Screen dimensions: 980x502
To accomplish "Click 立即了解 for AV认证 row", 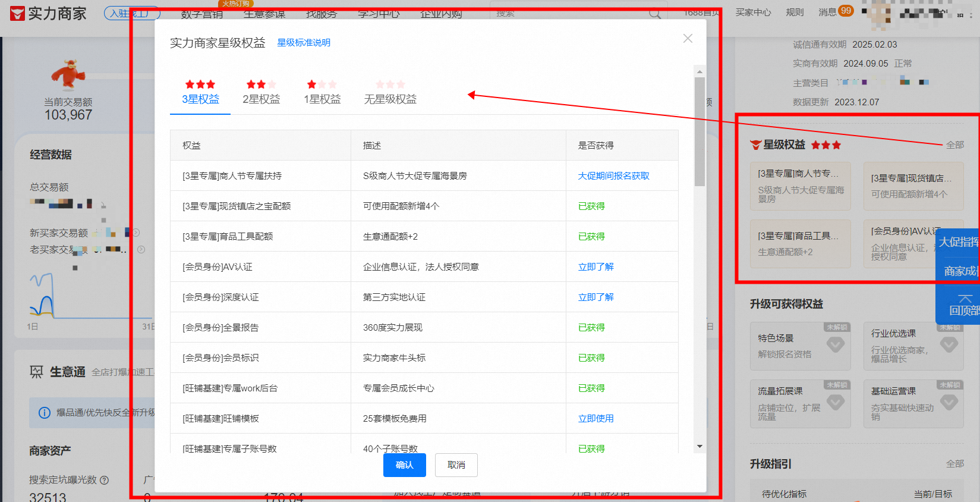I will (x=595, y=267).
